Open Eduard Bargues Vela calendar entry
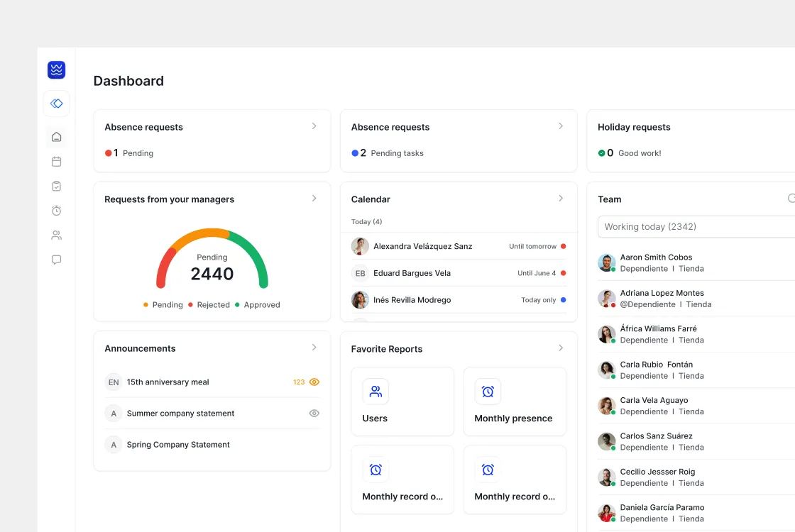 tap(459, 273)
